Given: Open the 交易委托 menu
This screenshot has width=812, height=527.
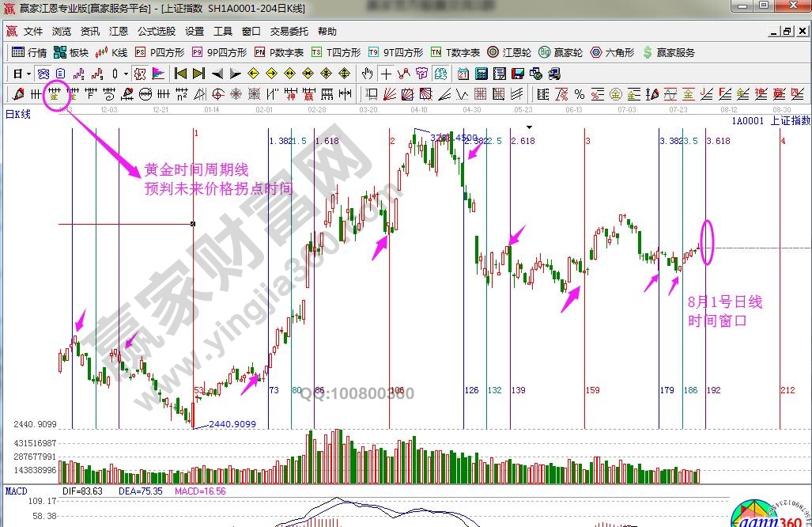Looking at the screenshot, I should pos(289,32).
